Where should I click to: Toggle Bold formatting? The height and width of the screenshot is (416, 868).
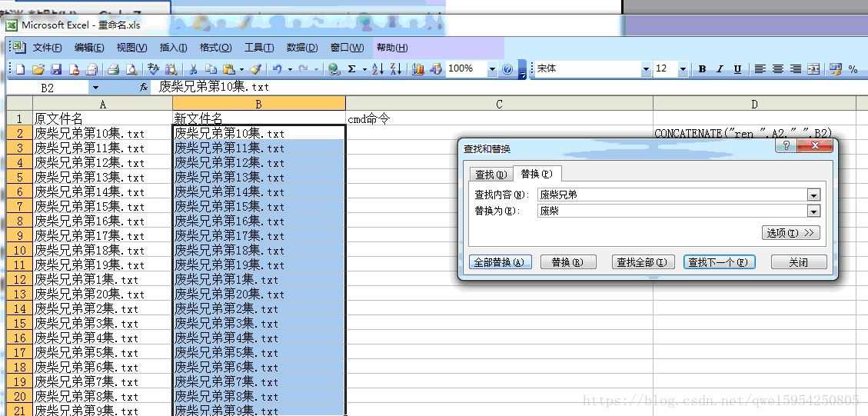click(702, 69)
